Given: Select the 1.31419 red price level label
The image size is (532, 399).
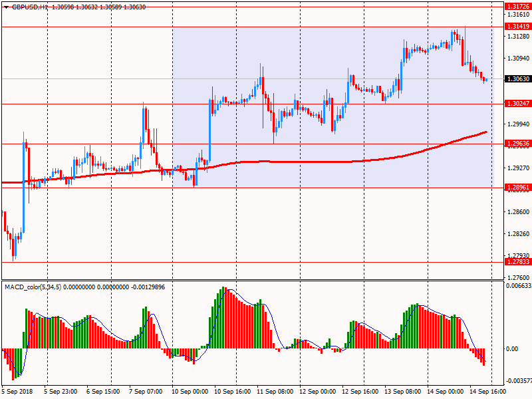Looking at the screenshot, I should [518, 27].
